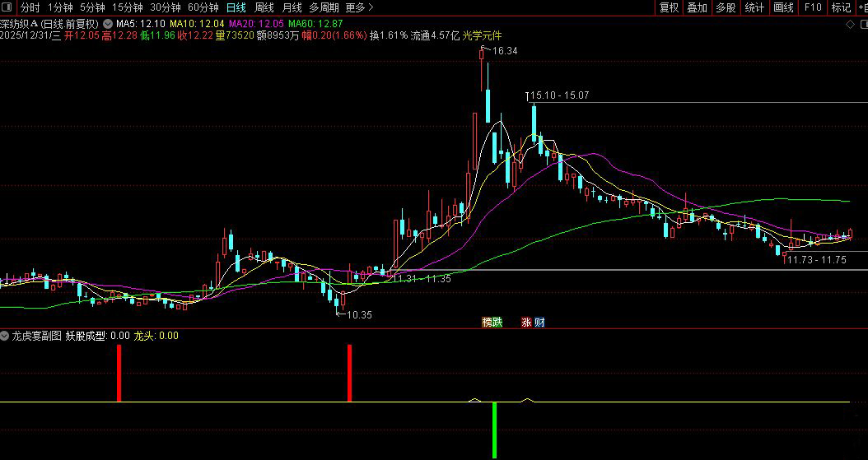Switch to 分时 intraday view

(x=30, y=7)
